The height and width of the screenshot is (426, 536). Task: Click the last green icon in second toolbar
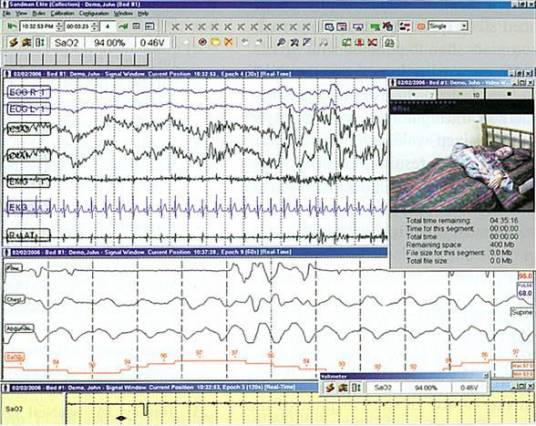point(389,43)
